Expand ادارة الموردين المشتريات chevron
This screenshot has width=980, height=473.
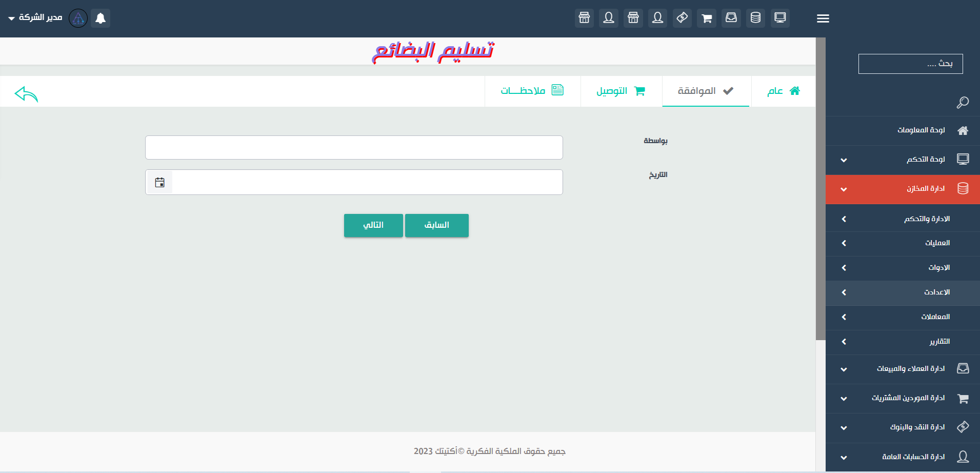pyautogui.click(x=844, y=399)
